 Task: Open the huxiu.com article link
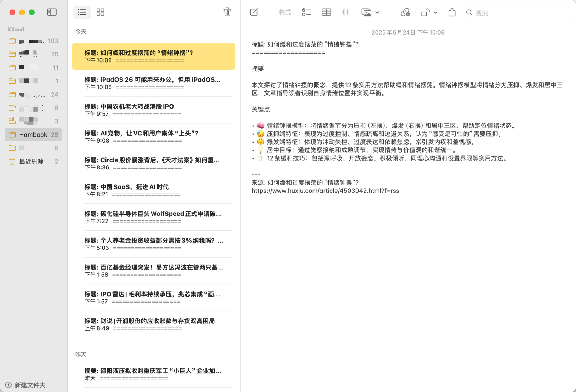click(x=325, y=191)
